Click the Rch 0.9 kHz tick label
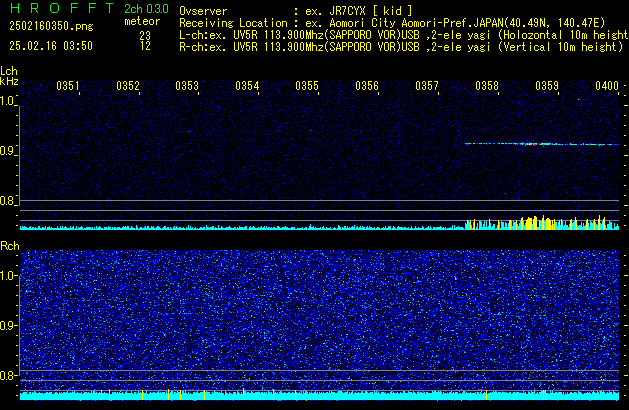This screenshot has width=629, height=410. coord(8,325)
